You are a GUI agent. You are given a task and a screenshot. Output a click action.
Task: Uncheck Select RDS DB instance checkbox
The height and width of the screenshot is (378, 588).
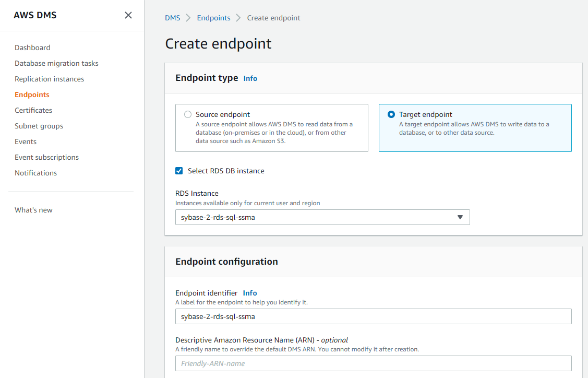tap(179, 171)
